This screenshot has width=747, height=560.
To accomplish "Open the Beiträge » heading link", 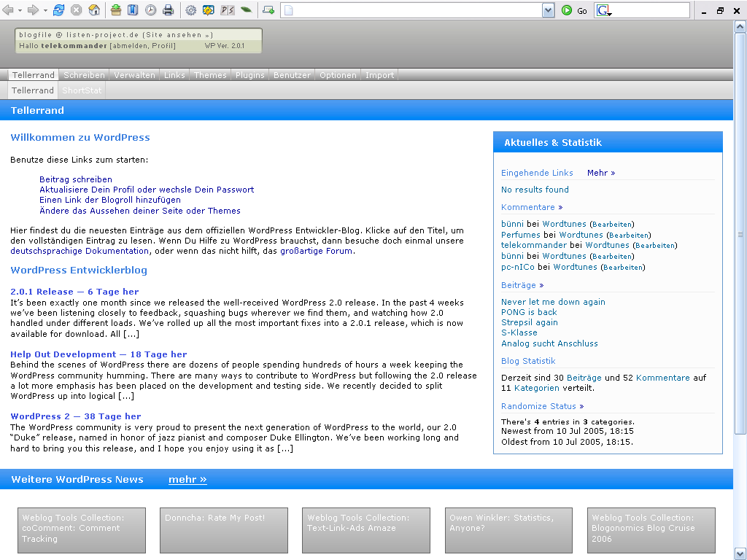I will point(522,285).
